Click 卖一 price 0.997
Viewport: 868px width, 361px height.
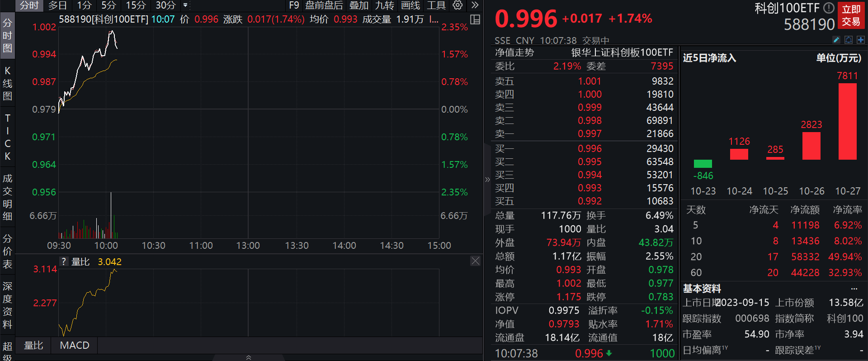[x=590, y=134]
